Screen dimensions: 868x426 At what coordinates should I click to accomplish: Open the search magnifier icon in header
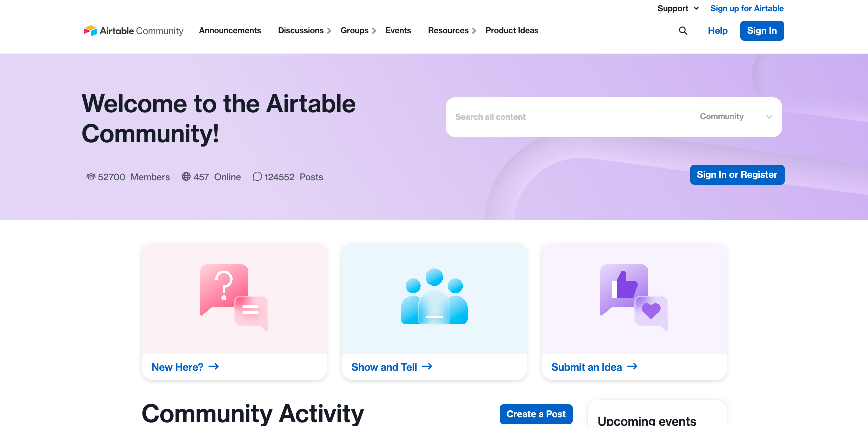(x=683, y=31)
